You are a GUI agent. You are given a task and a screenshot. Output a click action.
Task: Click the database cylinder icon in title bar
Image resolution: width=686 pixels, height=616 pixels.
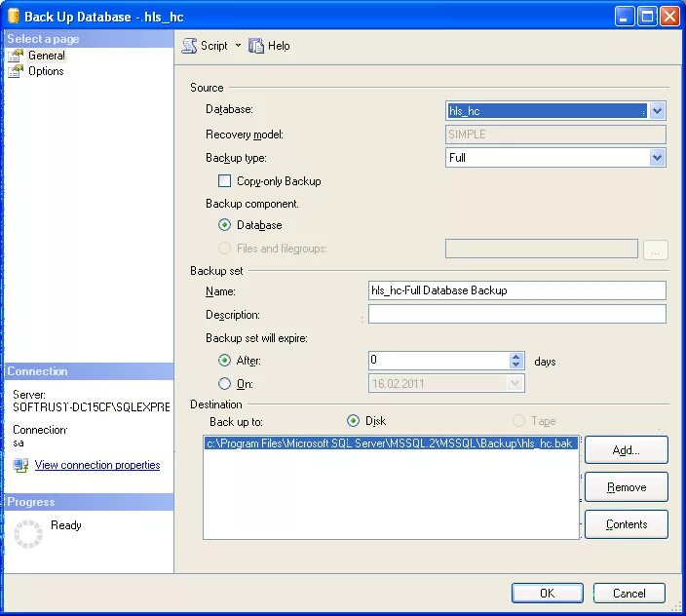[14, 16]
